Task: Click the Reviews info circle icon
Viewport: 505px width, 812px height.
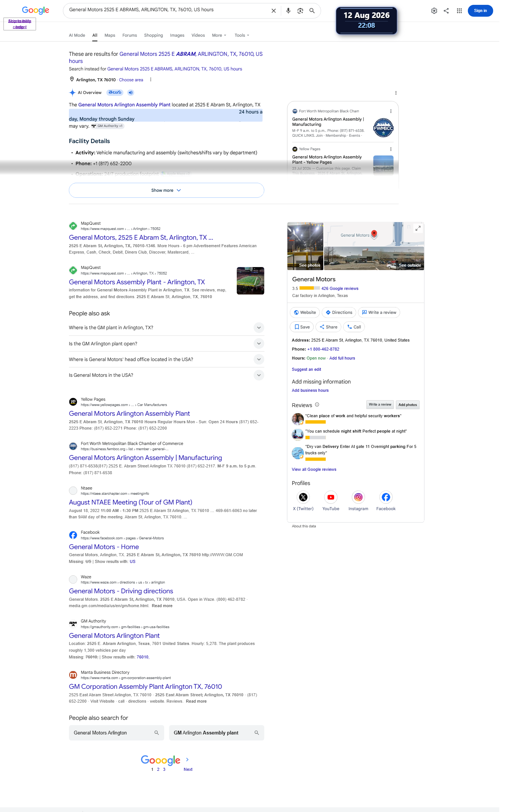Action: pos(317,405)
